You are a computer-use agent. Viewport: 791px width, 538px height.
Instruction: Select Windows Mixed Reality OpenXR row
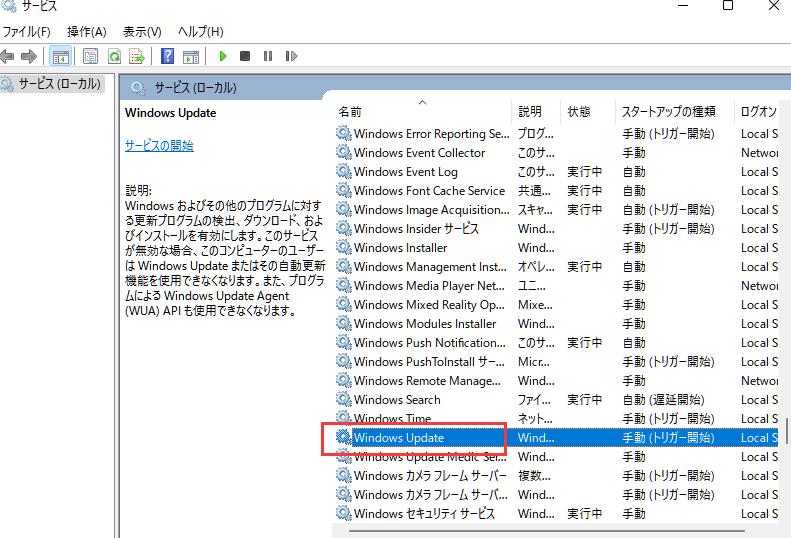click(x=556, y=305)
